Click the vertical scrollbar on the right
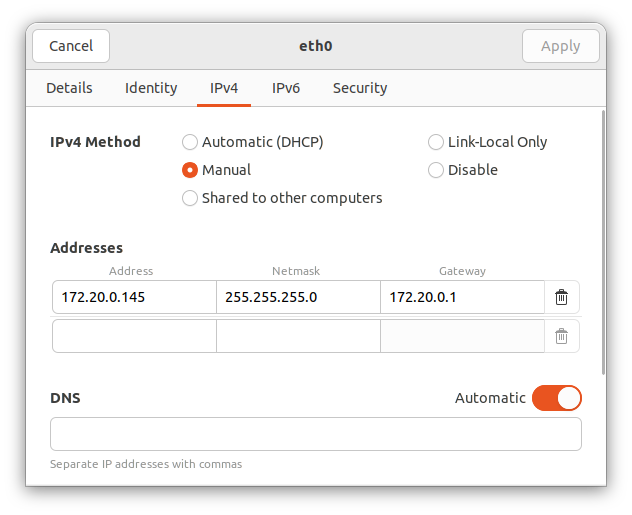Screen dimensions: 632x515 coord(603,243)
